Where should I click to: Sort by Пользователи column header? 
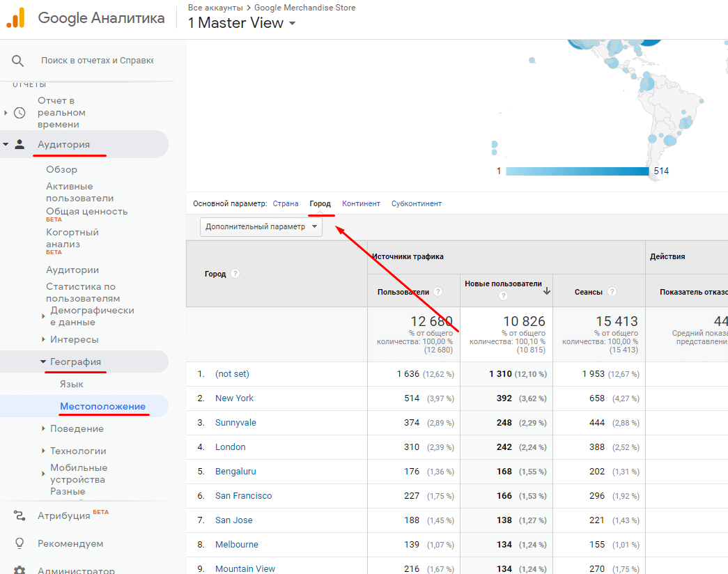pyautogui.click(x=403, y=292)
